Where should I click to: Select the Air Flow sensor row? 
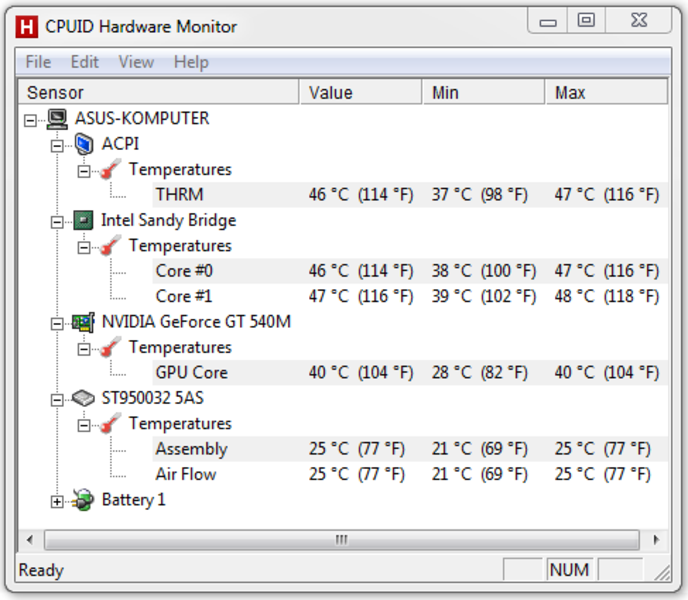pos(410,474)
